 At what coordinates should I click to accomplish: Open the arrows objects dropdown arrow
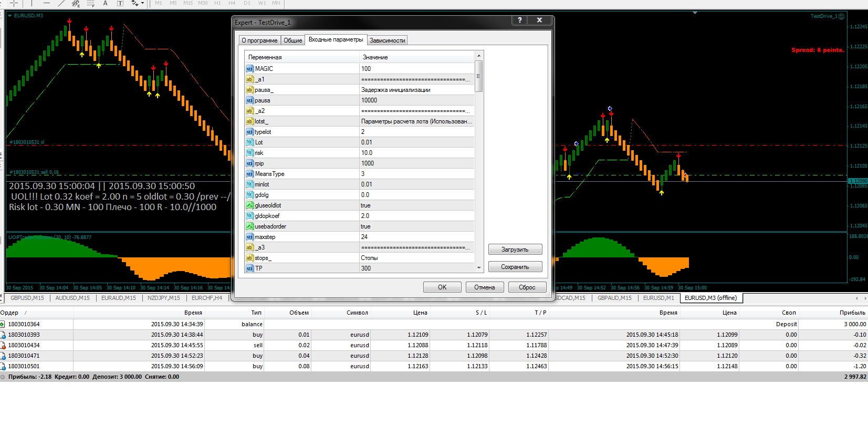click(x=142, y=3)
